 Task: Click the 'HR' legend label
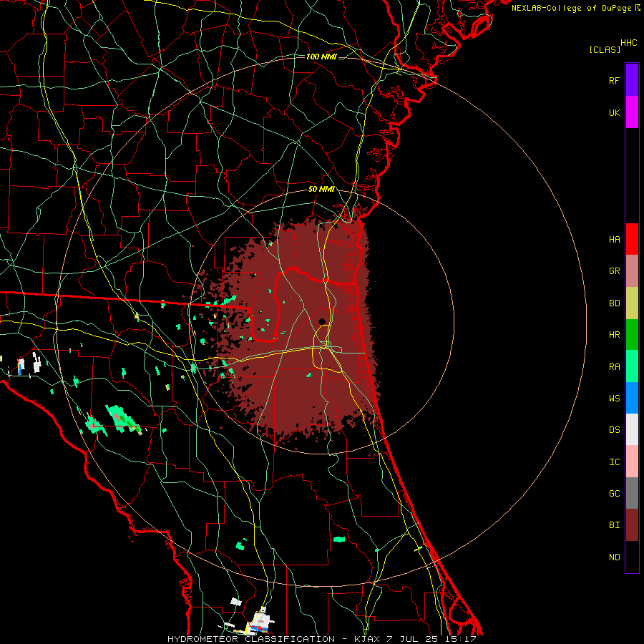click(614, 335)
